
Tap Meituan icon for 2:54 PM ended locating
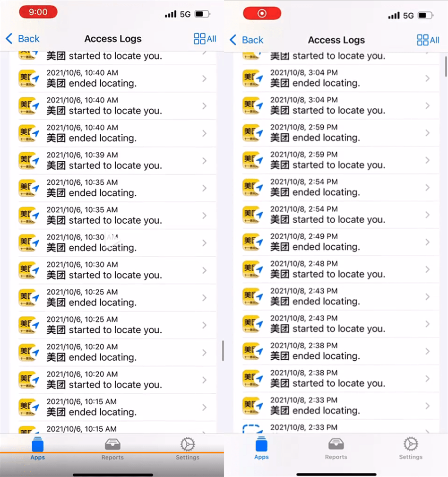[252, 187]
